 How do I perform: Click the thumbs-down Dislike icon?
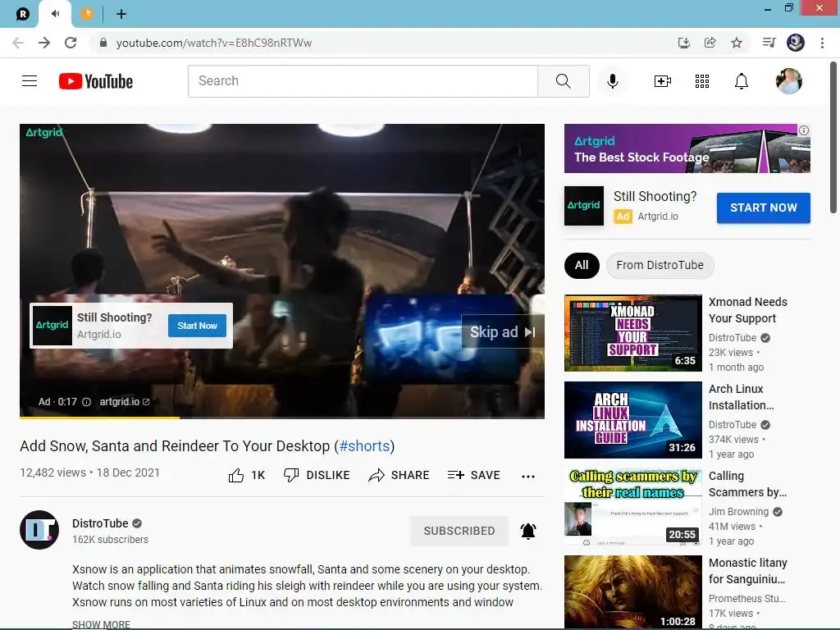point(291,475)
